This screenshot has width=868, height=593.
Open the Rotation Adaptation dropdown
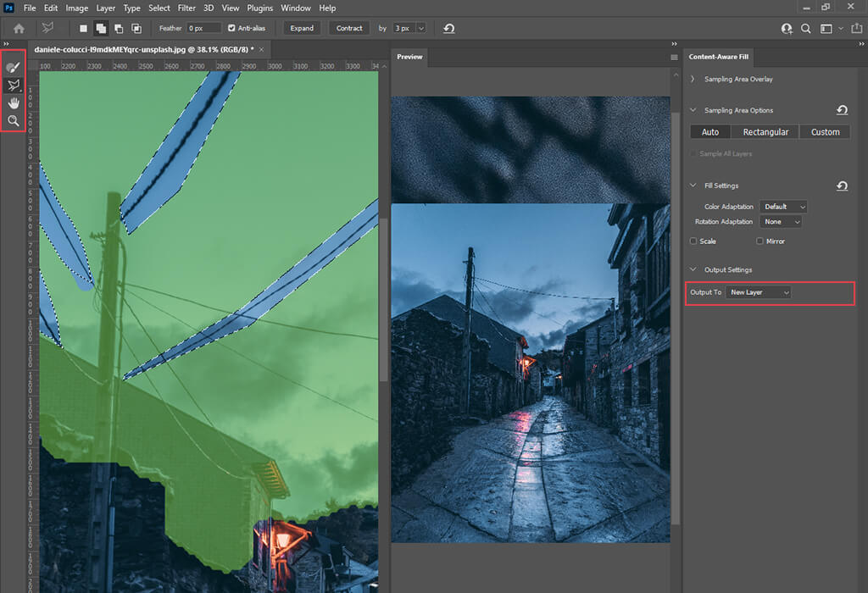coord(781,221)
